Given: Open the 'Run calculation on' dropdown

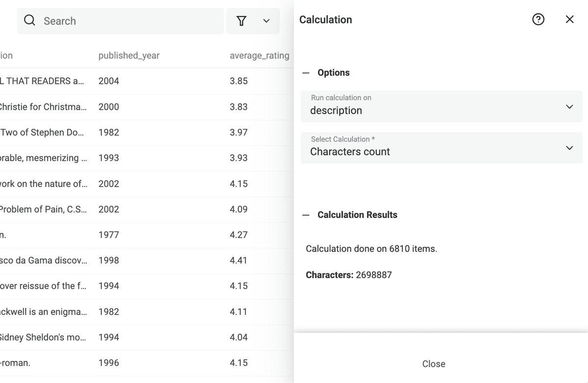Looking at the screenshot, I should point(441,106).
